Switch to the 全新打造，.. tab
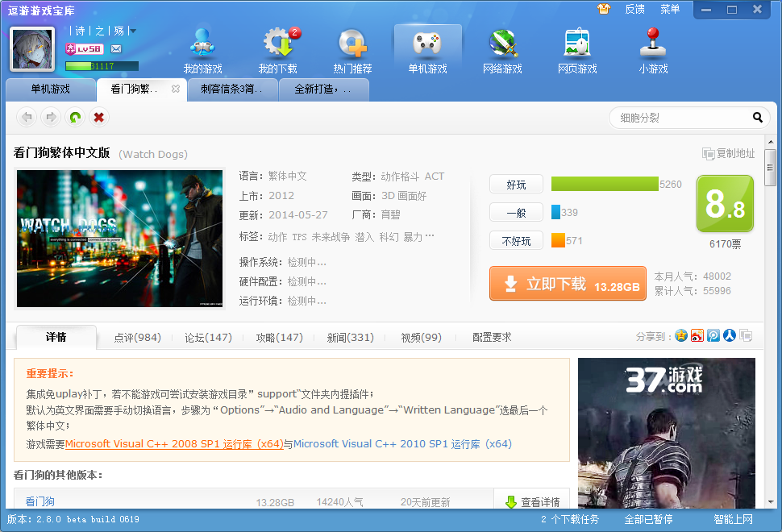 click(324, 89)
